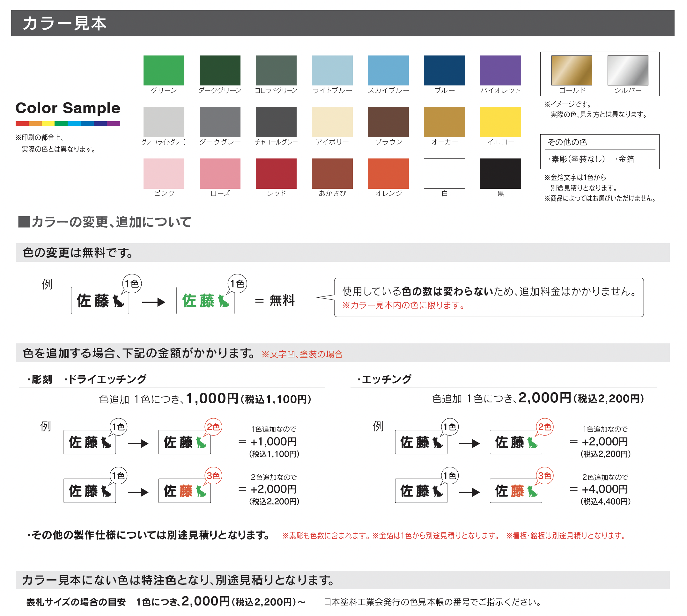Click the green 佐藤 nameplate in free example
This screenshot has height=616, width=687.
[205, 301]
